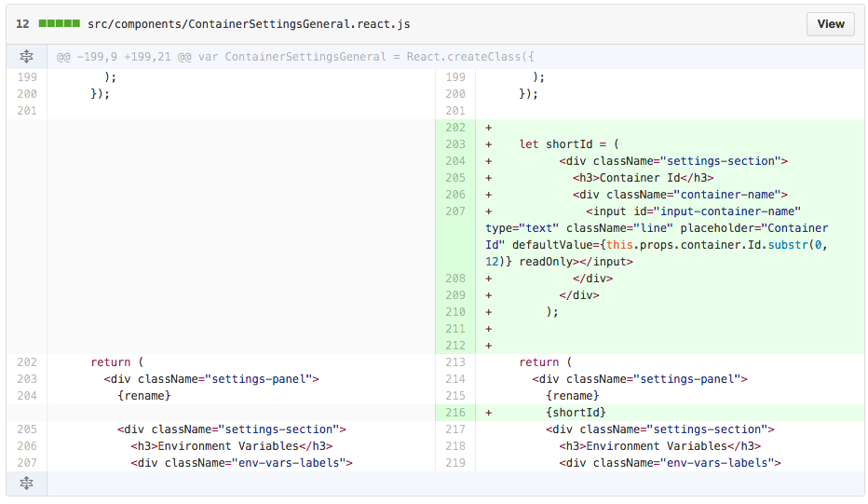This screenshot has height=504, width=868.
Task: Click the plus marker beside 'let shortId'
Action: tap(489, 144)
